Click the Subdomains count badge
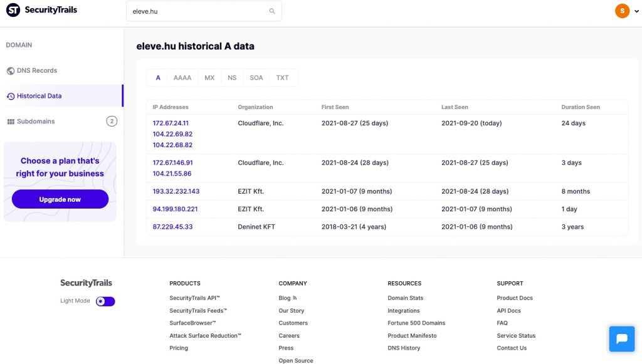The width and height of the screenshot is (642, 364). tap(112, 121)
